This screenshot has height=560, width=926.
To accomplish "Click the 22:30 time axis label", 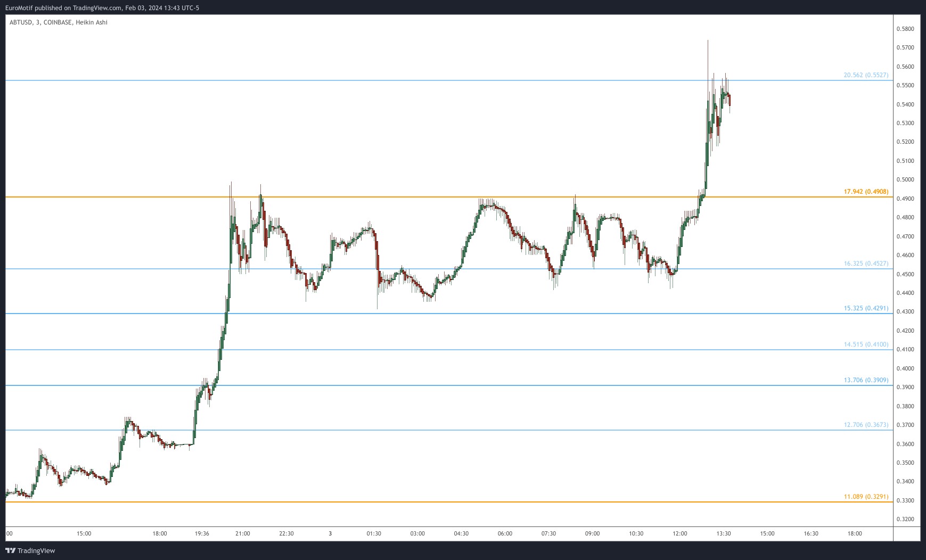I will pos(286,533).
